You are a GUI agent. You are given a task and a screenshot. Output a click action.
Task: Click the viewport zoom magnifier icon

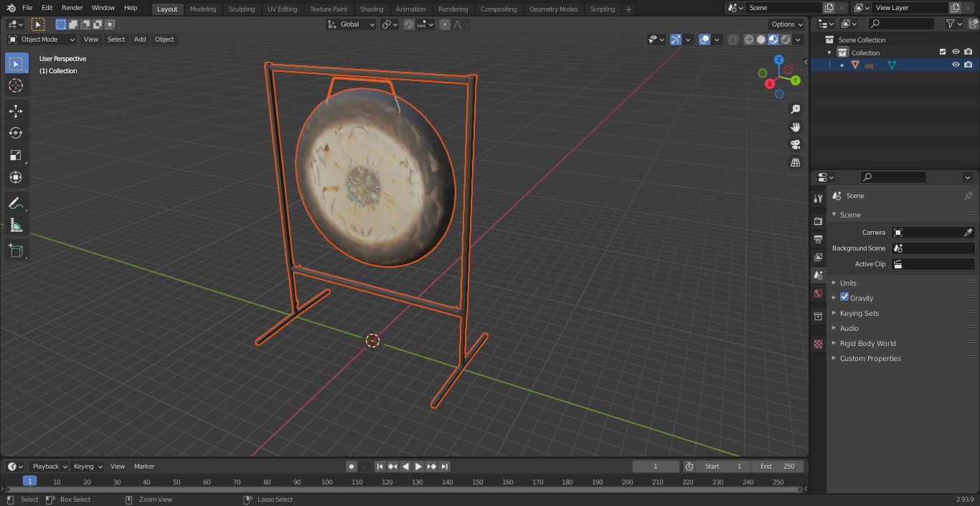click(x=795, y=109)
